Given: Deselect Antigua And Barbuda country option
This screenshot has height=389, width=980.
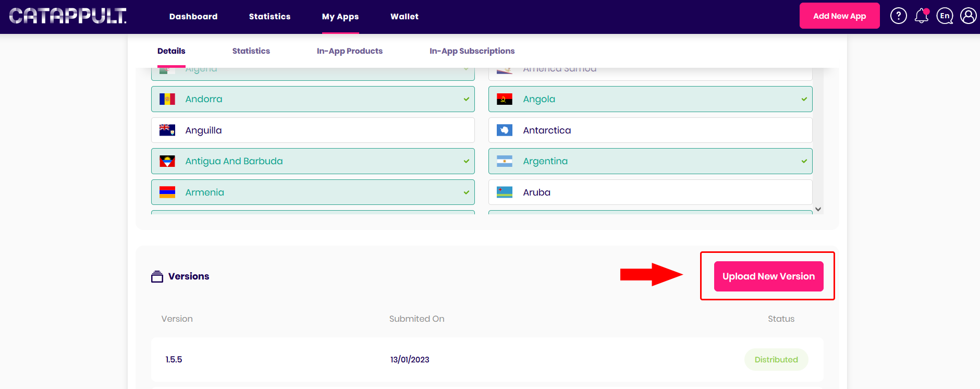Looking at the screenshot, I should click(x=313, y=161).
